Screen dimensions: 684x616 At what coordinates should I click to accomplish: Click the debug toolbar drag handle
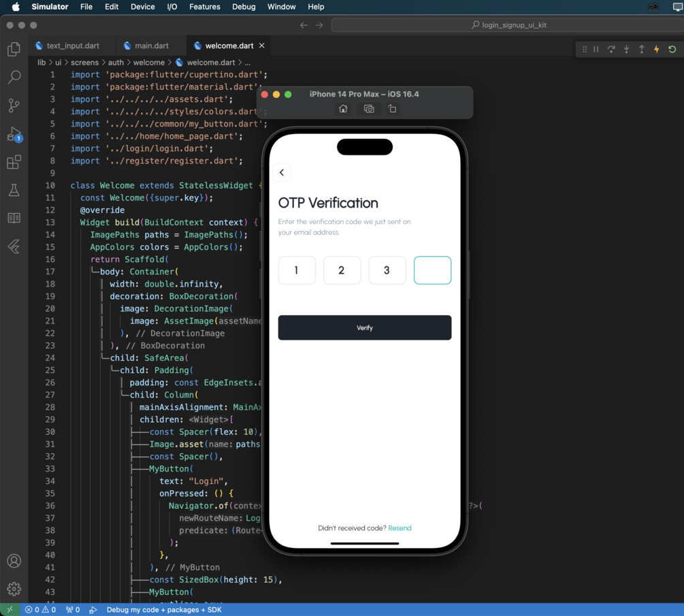coord(585,49)
